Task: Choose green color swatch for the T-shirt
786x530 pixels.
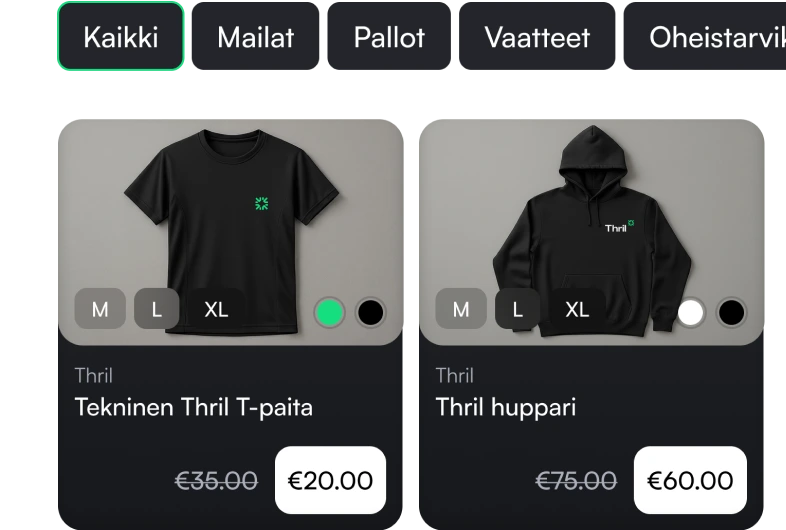Action: click(329, 312)
